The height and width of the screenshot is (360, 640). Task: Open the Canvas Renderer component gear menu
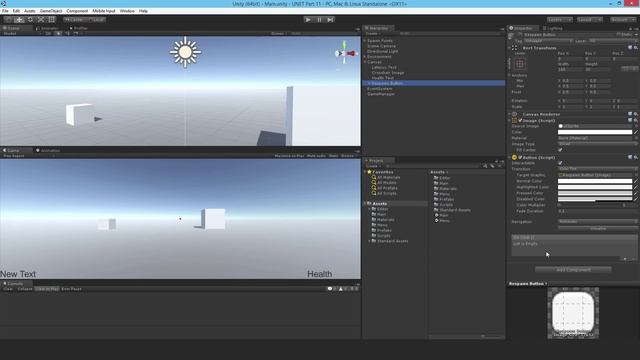[635, 114]
